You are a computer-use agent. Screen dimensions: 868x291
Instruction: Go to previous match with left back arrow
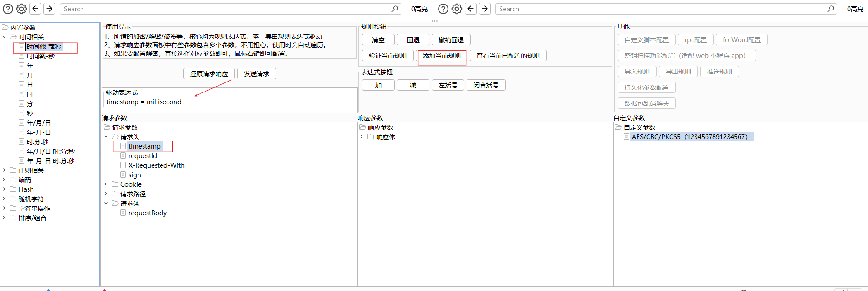pos(35,9)
